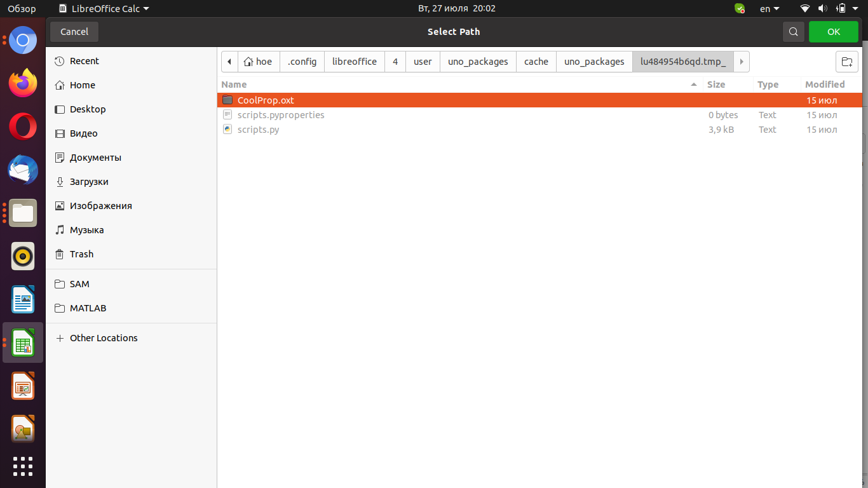
Task: Create a new folder using the folder icon
Action: click(x=846, y=62)
